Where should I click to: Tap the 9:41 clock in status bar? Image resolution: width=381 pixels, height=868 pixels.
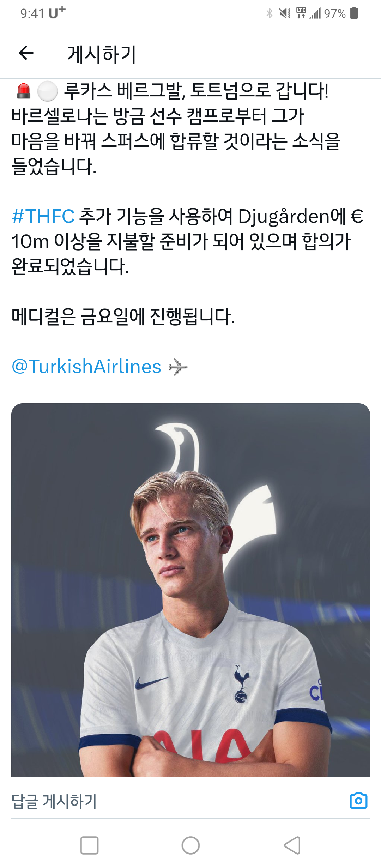(x=32, y=13)
